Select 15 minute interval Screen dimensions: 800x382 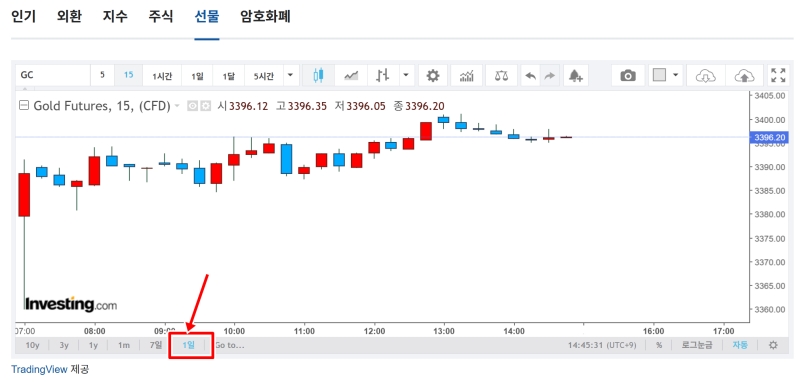129,75
